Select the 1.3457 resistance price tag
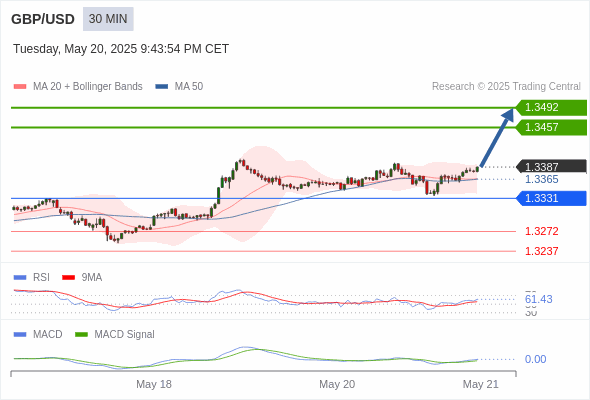 coord(551,127)
